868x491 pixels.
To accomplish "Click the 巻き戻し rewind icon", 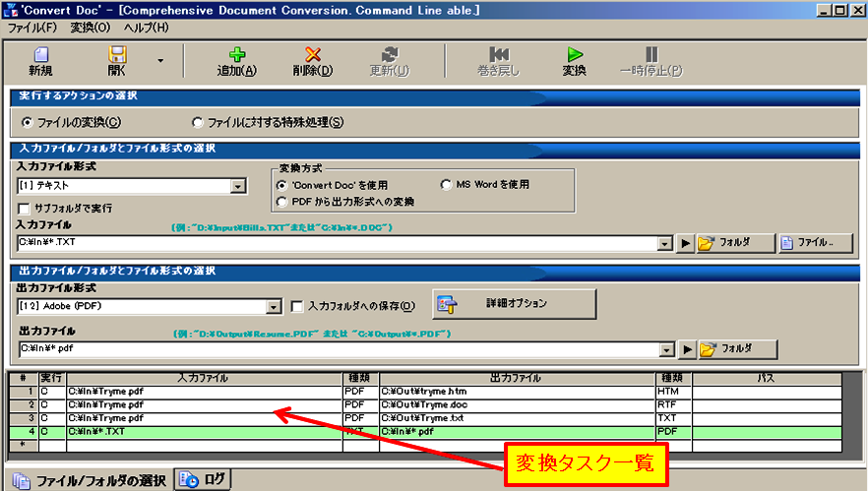I will click(x=499, y=54).
